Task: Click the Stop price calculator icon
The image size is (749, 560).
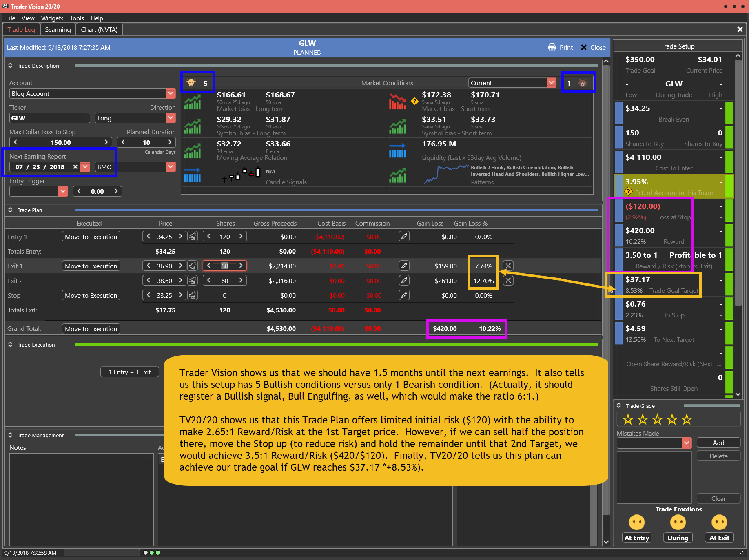Action: pos(193,295)
